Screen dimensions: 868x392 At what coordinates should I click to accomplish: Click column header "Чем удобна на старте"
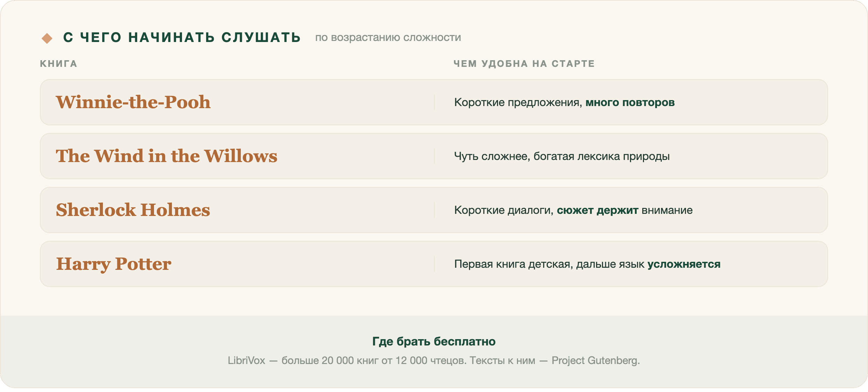524,64
